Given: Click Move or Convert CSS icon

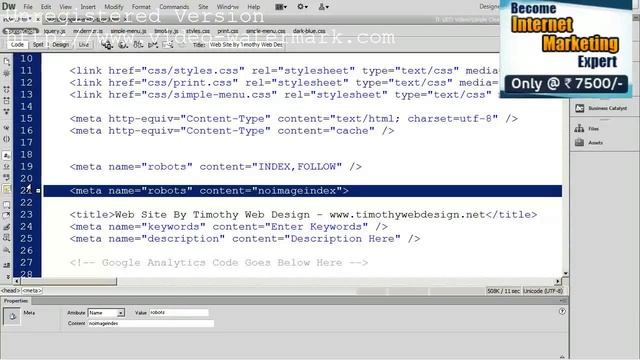Looking at the screenshot, I should pos(7,250).
